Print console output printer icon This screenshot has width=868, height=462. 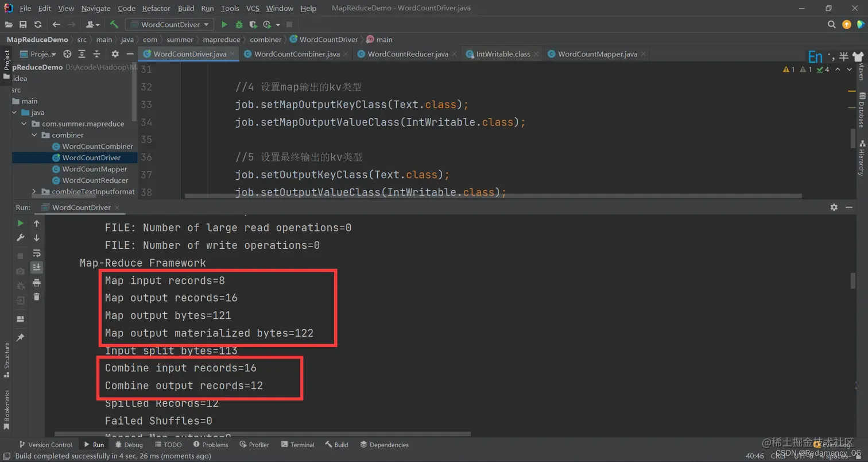pos(37,282)
